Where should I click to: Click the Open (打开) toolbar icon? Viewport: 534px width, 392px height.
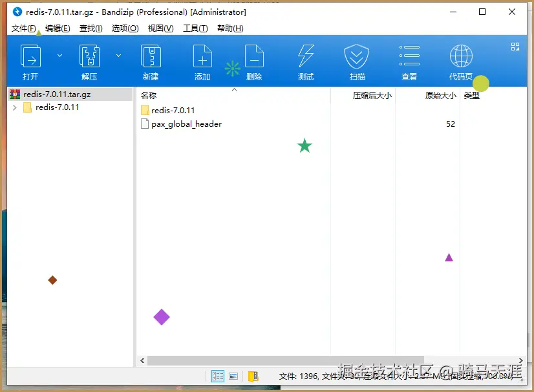point(30,56)
